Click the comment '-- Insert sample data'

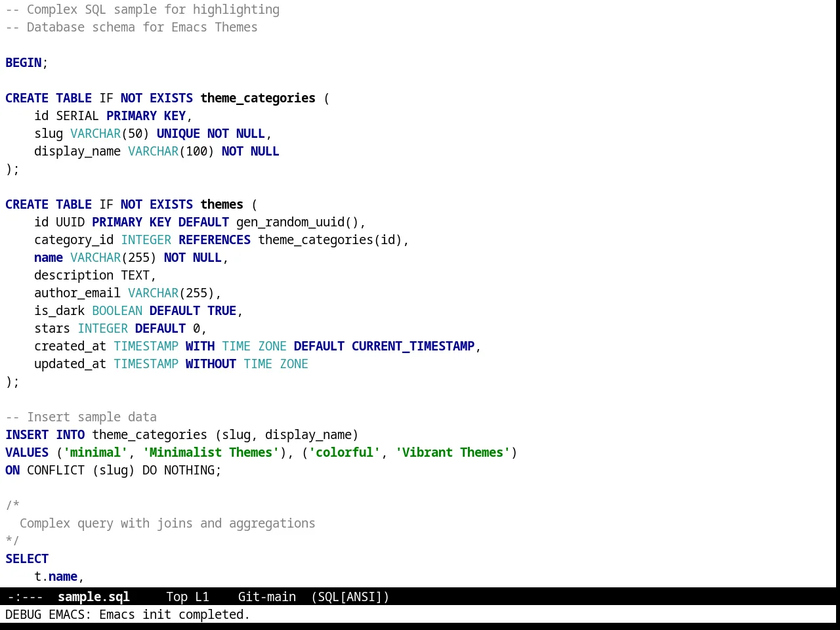click(81, 417)
